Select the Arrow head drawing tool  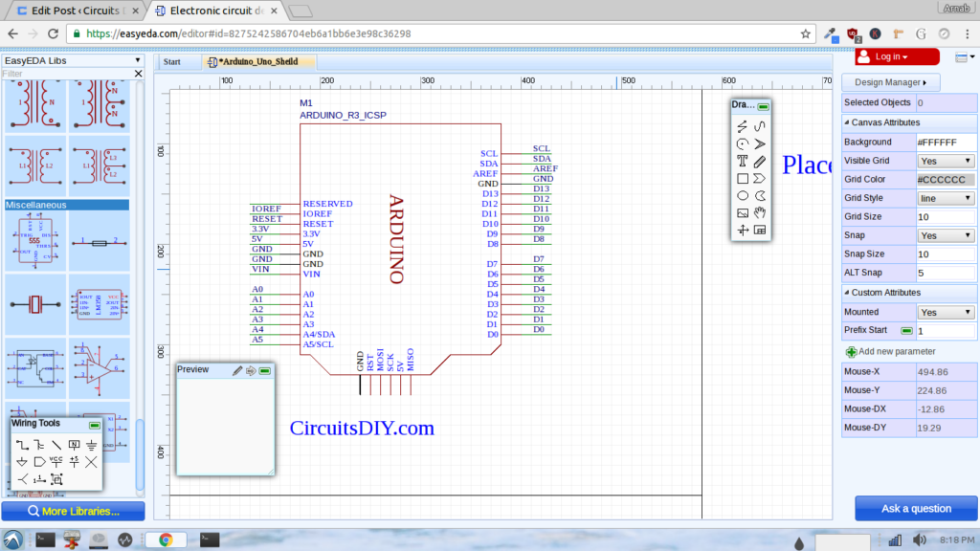pos(759,144)
